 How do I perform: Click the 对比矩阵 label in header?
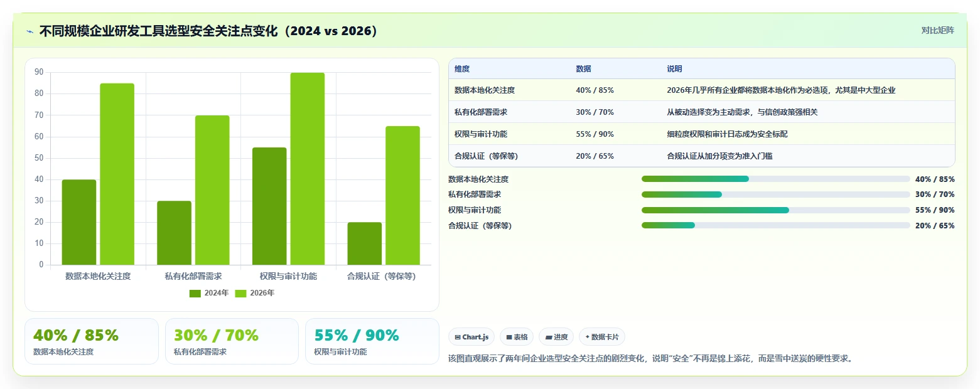coord(937,31)
